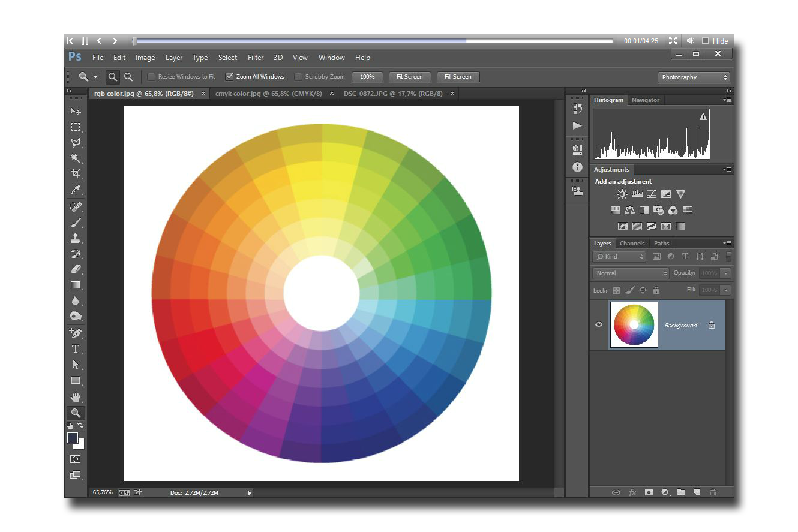Screen dimensions: 798x532
Task: Open the Normal blend mode dropdown
Action: (630, 273)
